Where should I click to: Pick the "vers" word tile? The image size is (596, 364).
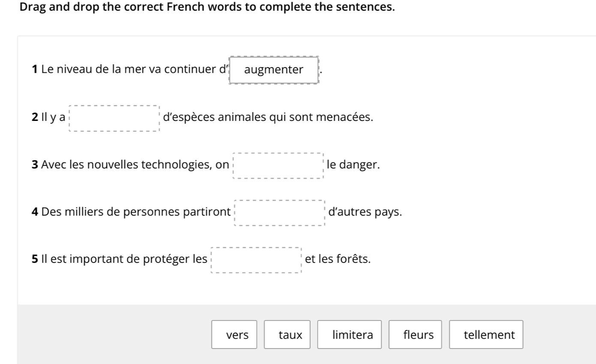[x=234, y=335]
